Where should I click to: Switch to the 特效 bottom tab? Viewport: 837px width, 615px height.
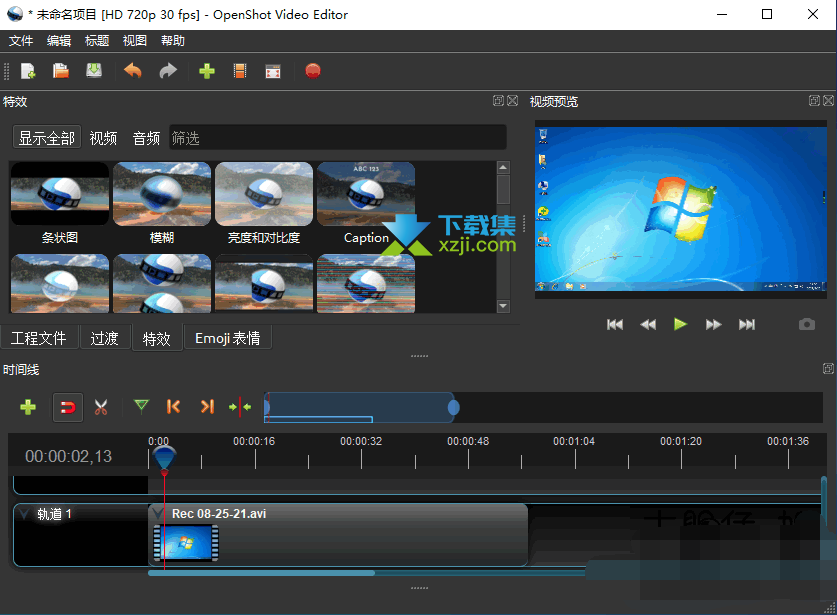156,338
